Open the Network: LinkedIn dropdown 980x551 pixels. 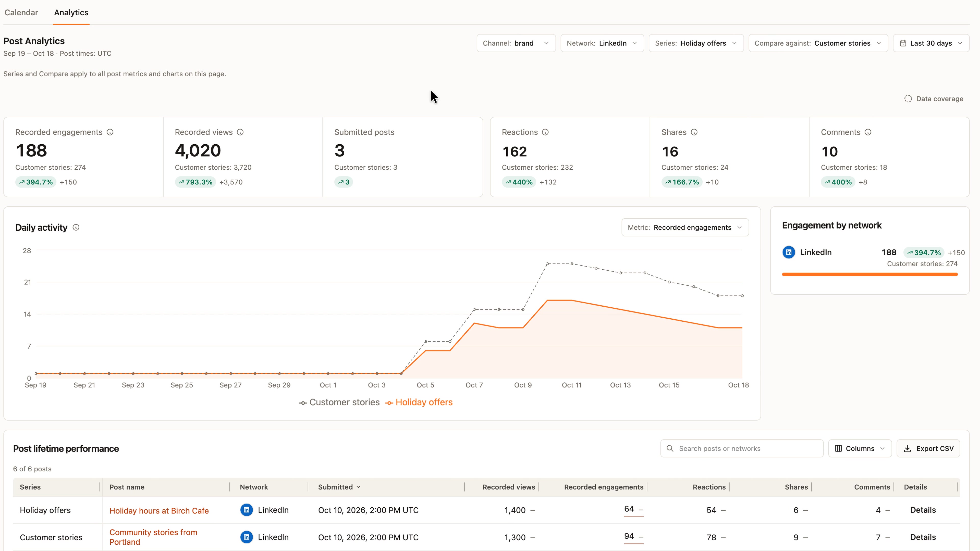click(x=602, y=43)
